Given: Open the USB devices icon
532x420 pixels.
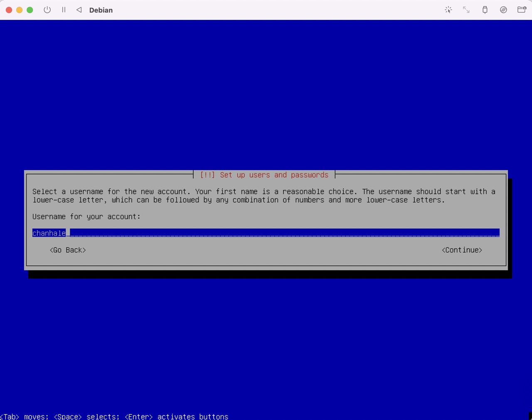Looking at the screenshot, I should tap(485, 10).
